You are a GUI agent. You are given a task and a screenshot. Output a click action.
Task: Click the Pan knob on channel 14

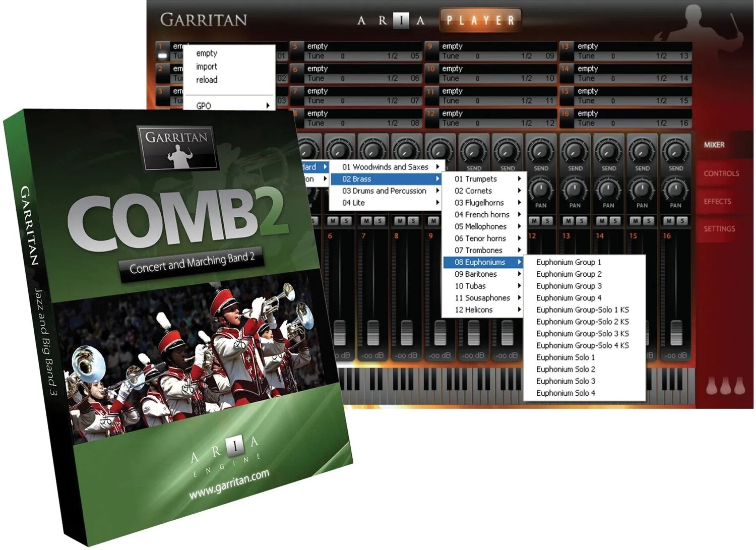tap(608, 189)
